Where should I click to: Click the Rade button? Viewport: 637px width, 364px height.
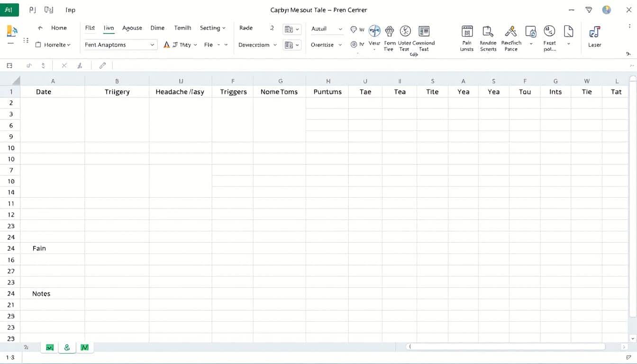(246, 28)
